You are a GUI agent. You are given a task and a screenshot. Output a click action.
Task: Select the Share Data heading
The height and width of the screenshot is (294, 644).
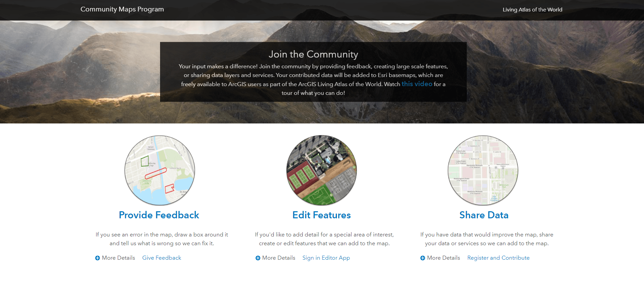click(x=484, y=215)
